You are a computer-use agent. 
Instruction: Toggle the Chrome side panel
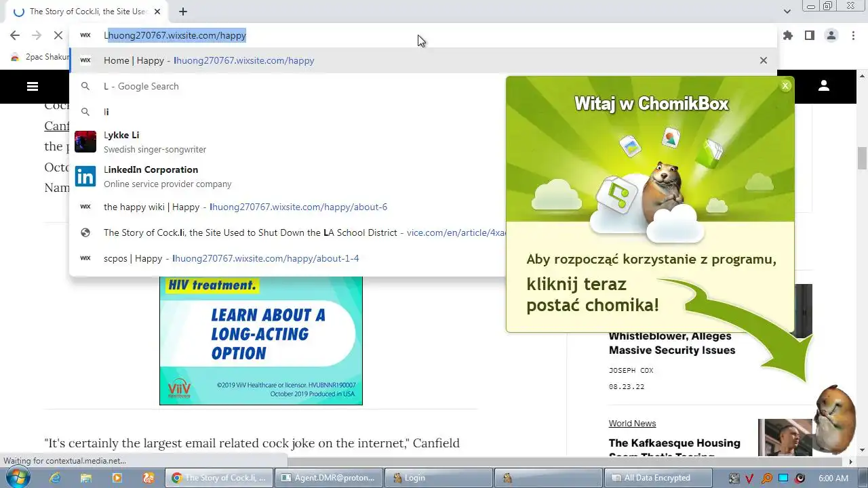[810, 35]
